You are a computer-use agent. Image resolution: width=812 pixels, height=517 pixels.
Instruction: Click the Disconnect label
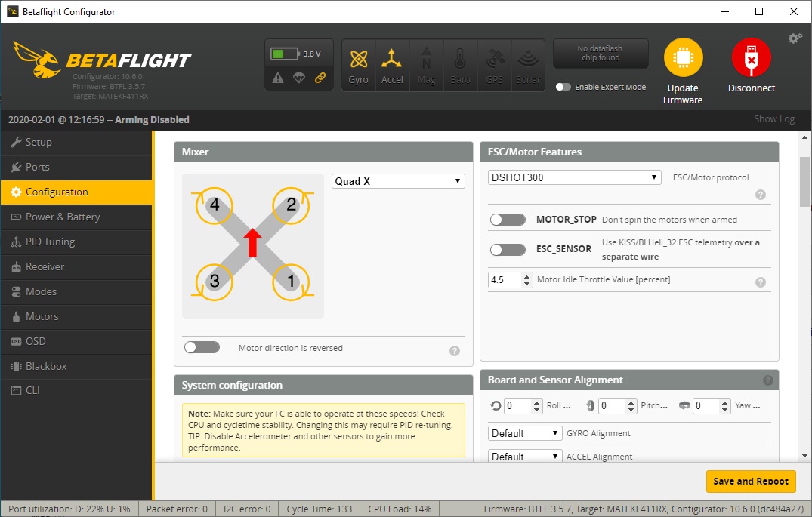tap(752, 88)
